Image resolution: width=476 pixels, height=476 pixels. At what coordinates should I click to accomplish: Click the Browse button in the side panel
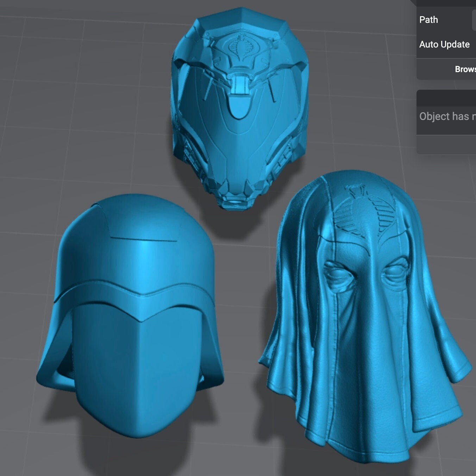click(x=465, y=69)
